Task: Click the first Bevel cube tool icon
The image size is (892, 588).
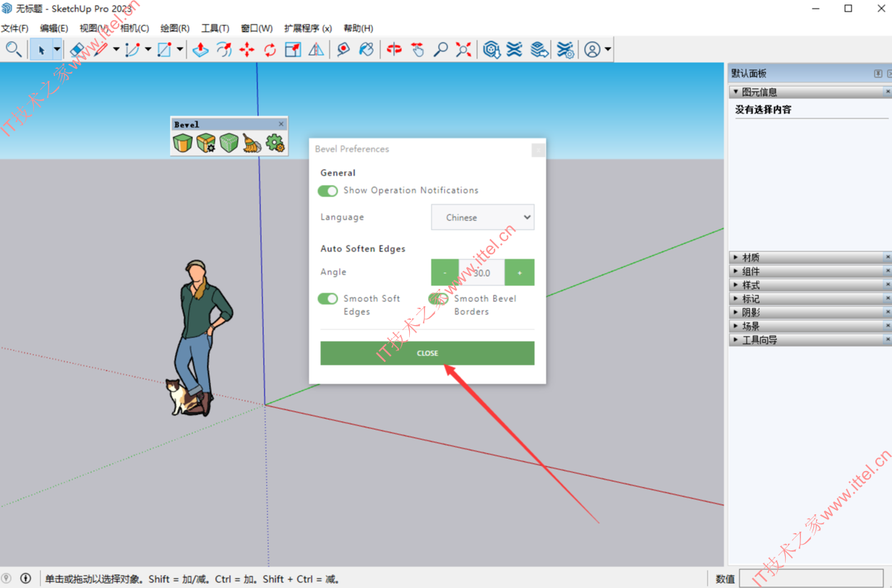Action: point(183,143)
